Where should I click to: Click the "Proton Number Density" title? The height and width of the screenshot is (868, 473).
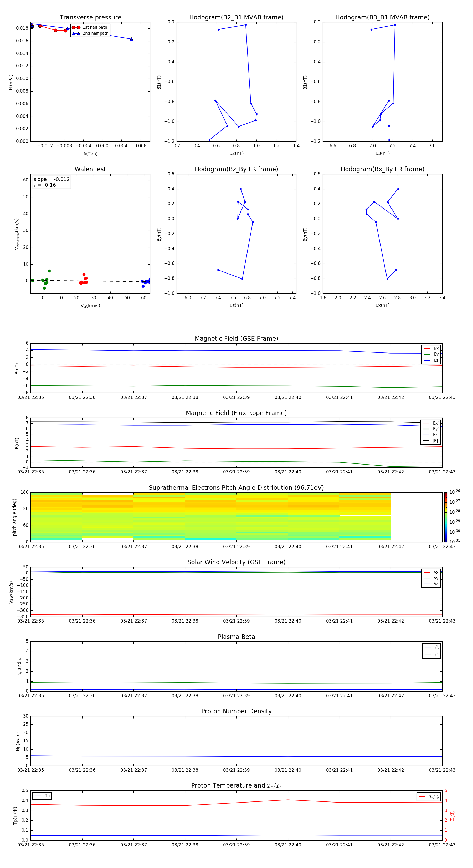coord(236,712)
